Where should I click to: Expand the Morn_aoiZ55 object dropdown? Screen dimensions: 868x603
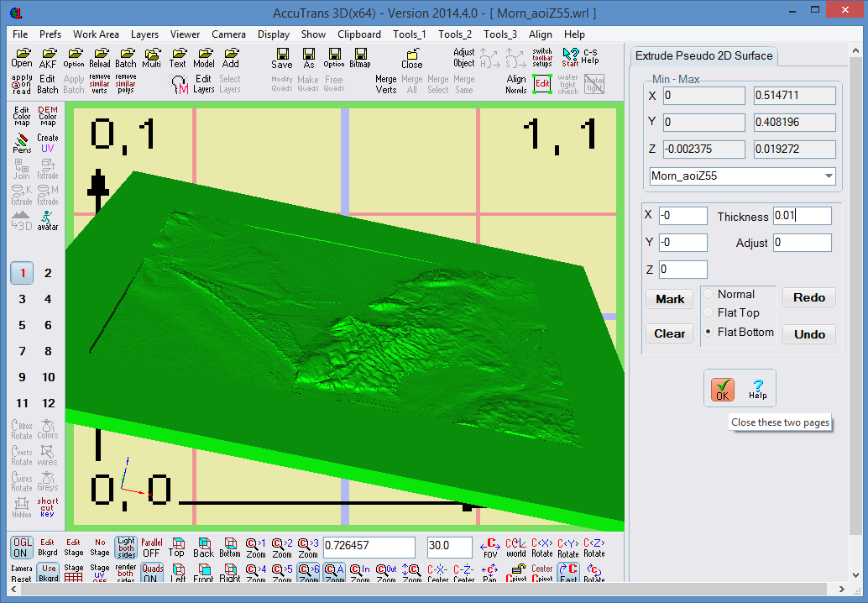click(x=829, y=176)
